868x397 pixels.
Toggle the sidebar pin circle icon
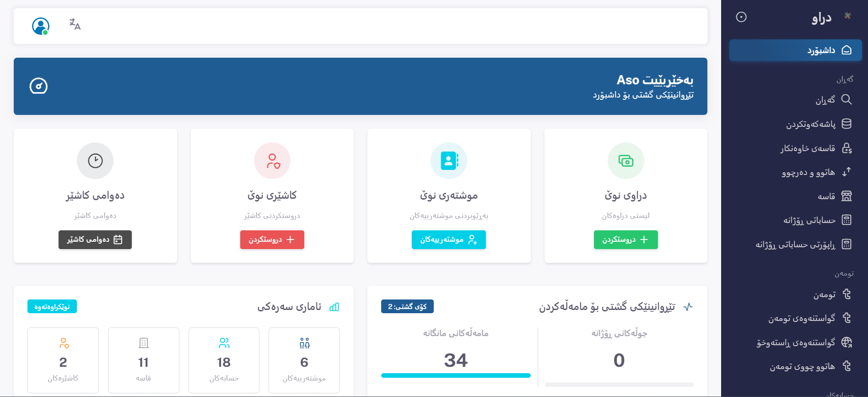(741, 17)
